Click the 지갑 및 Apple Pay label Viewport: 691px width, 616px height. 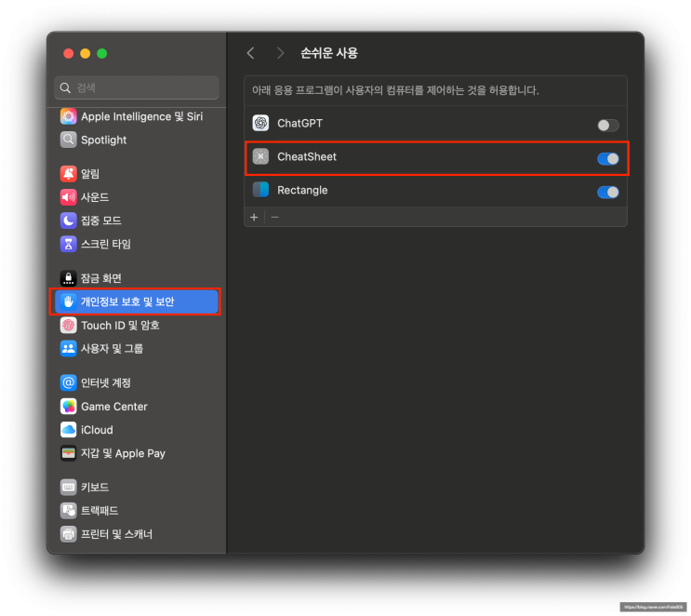pyautogui.click(x=123, y=453)
